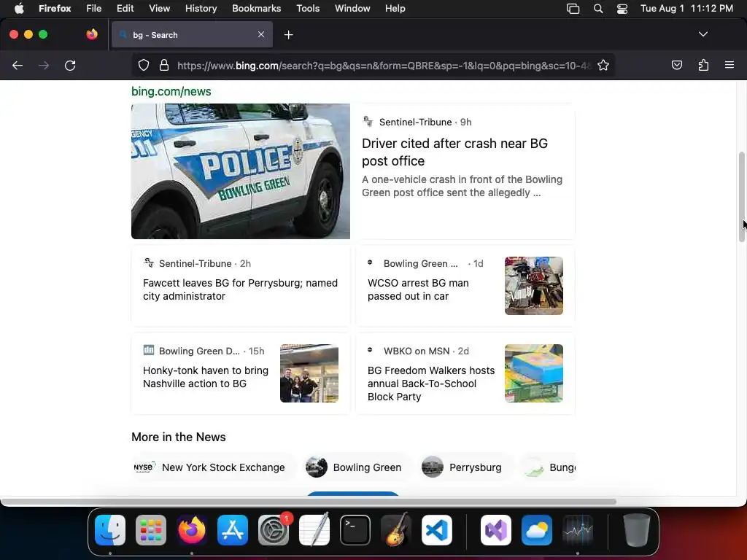Open the Edit menu

tap(125, 9)
